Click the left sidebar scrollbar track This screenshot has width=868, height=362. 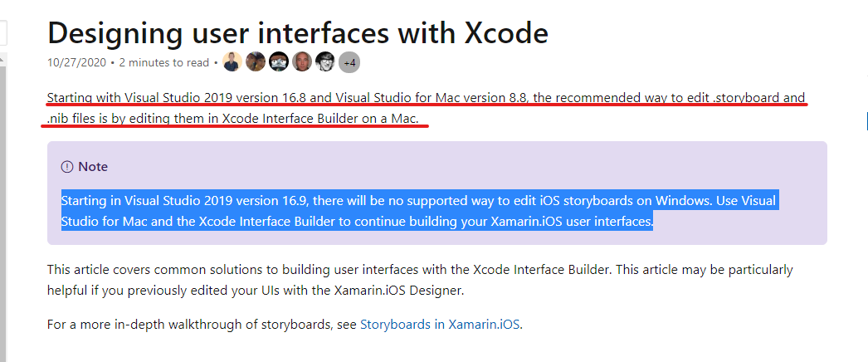click(2, 208)
